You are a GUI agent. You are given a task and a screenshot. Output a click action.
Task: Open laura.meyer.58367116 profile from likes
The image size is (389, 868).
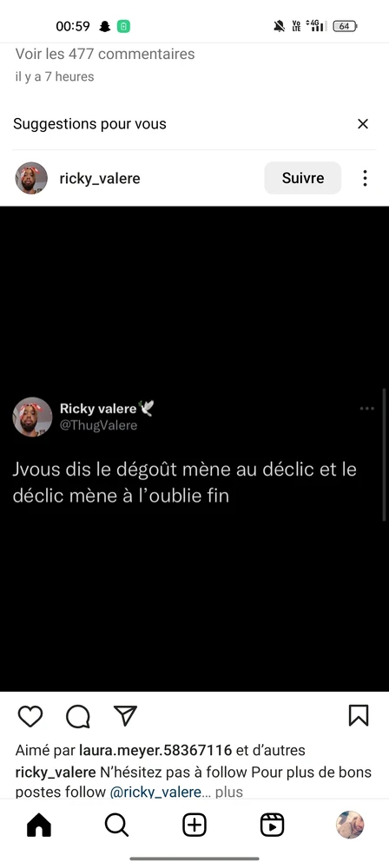pos(155,751)
